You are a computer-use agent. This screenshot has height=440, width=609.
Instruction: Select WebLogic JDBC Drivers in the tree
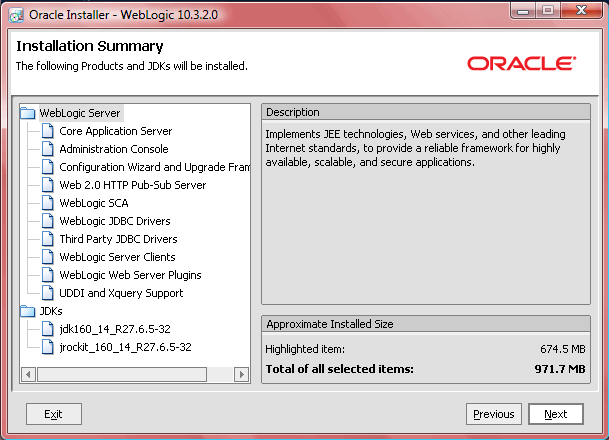point(115,221)
